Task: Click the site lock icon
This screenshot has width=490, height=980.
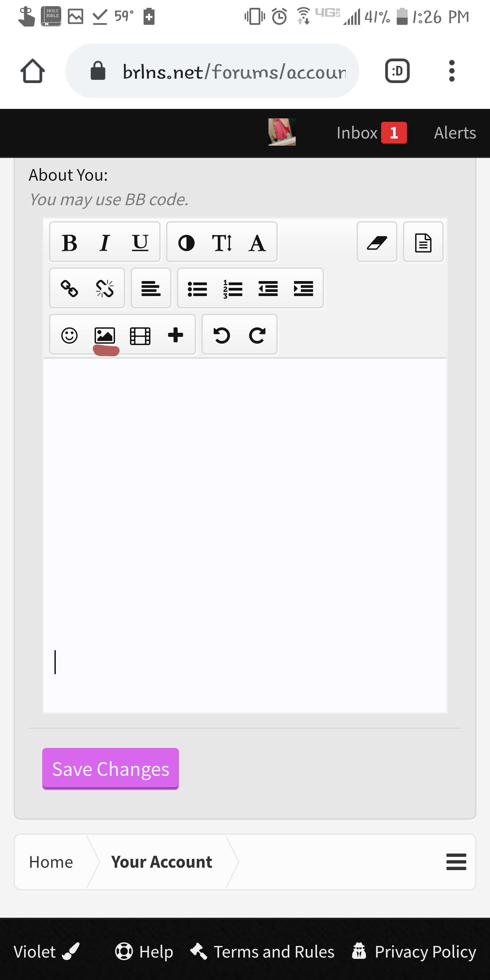Action: (98, 71)
